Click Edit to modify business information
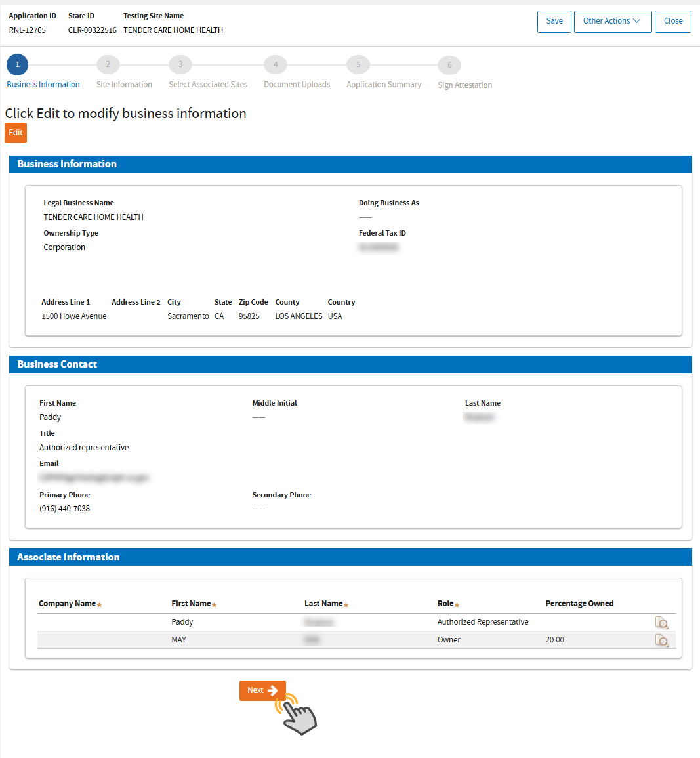The width and height of the screenshot is (700, 758). coord(15,133)
